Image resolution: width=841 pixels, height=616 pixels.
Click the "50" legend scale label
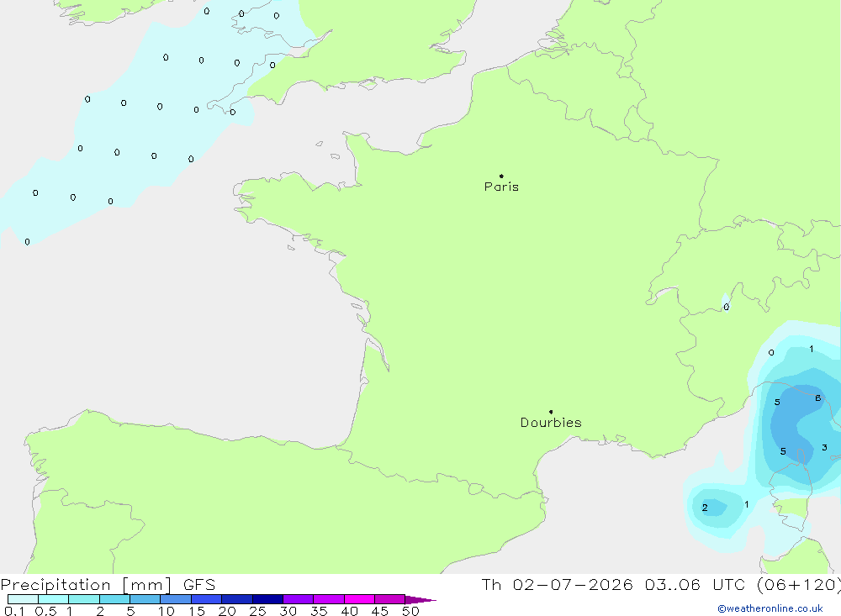pyautogui.click(x=411, y=611)
